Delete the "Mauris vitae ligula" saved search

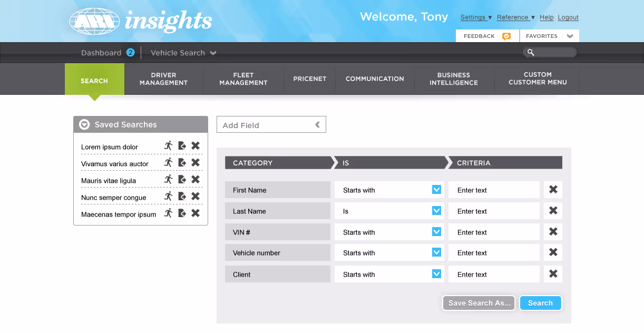pos(195,179)
